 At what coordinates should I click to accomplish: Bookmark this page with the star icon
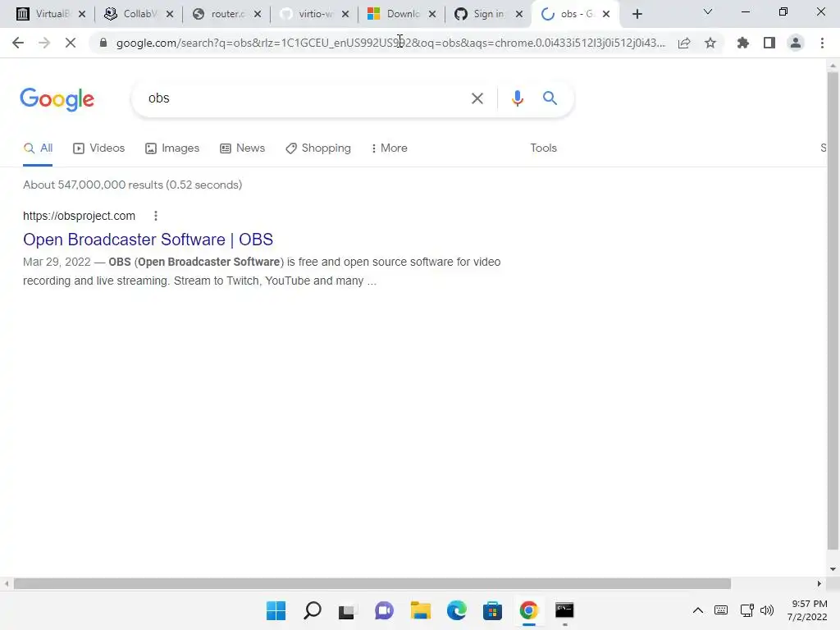click(710, 43)
